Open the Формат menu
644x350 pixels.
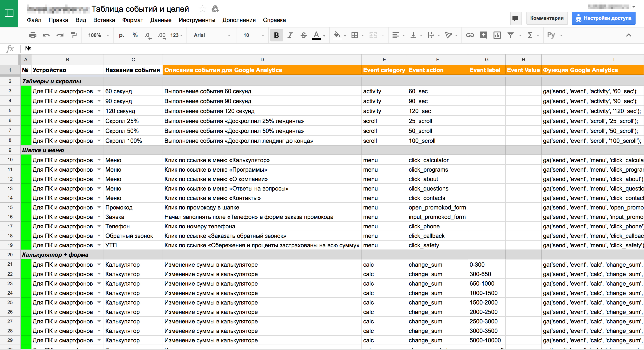pos(132,20)
